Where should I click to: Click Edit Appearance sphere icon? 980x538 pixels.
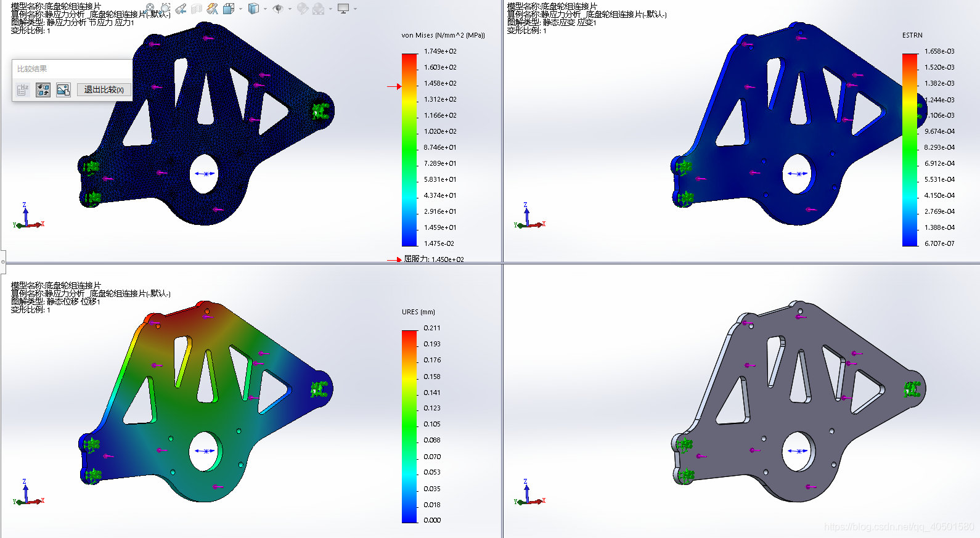[302, 9]
